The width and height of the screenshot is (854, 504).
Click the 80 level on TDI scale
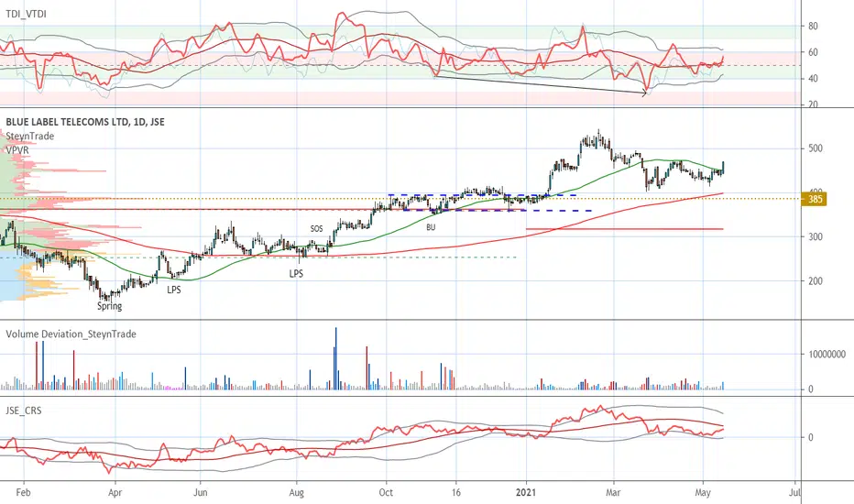click(813, 27)
